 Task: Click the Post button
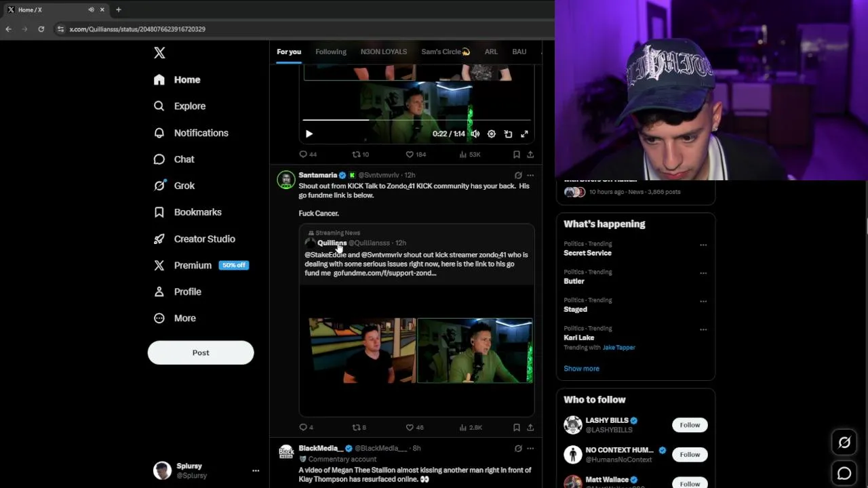pyautogui.click(x=201, y=352)
